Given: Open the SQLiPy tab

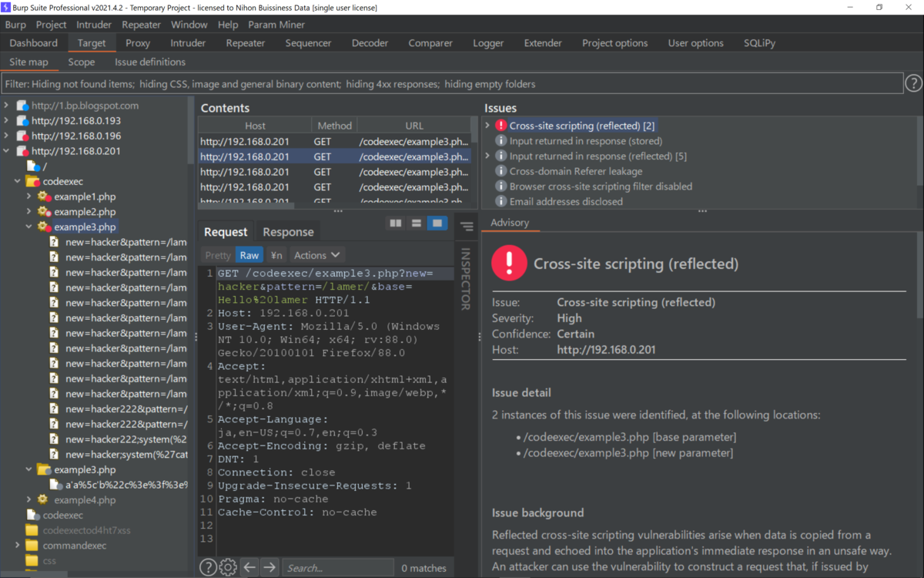Looking at the screenshot, I should (759, 43).
